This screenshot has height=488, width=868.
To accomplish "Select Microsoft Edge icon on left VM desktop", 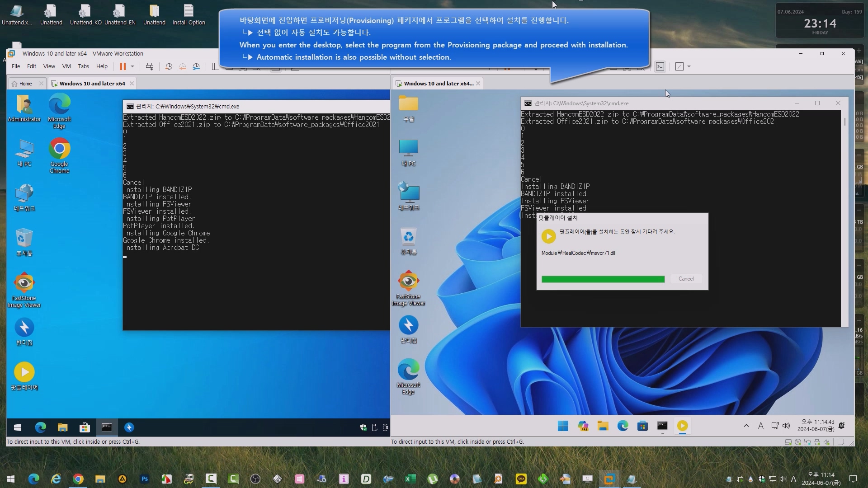I will pyautogui.click(x=59, y=111).
